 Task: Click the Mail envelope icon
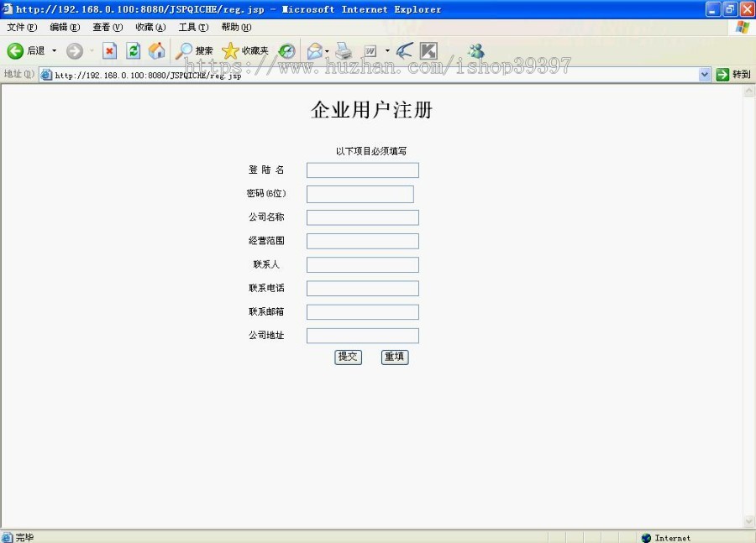tap(314, 50)
